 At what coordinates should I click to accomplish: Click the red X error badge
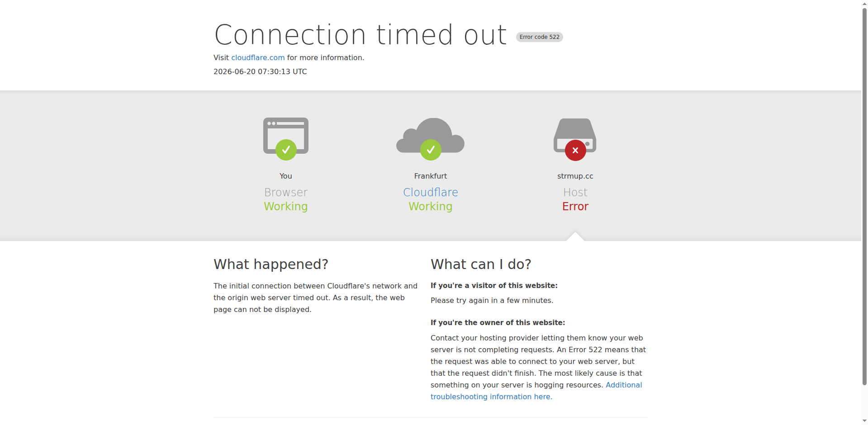[x=575, y=150]
